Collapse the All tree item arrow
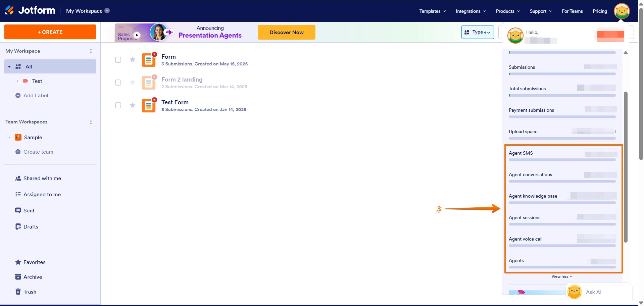The height and width of the screenshot is (306, 644). coord(9,66)
